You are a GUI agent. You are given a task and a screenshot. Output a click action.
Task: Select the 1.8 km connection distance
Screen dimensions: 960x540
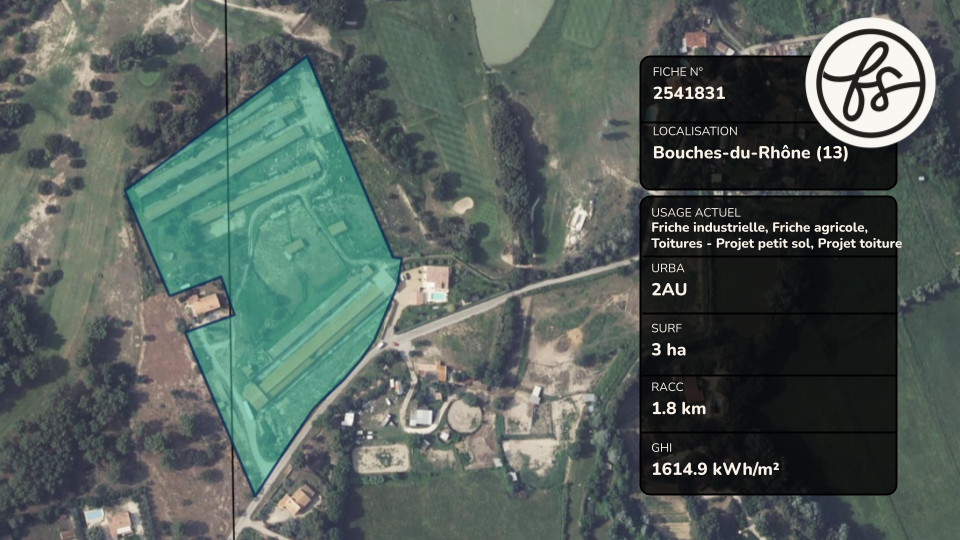[x=678, y=408]
